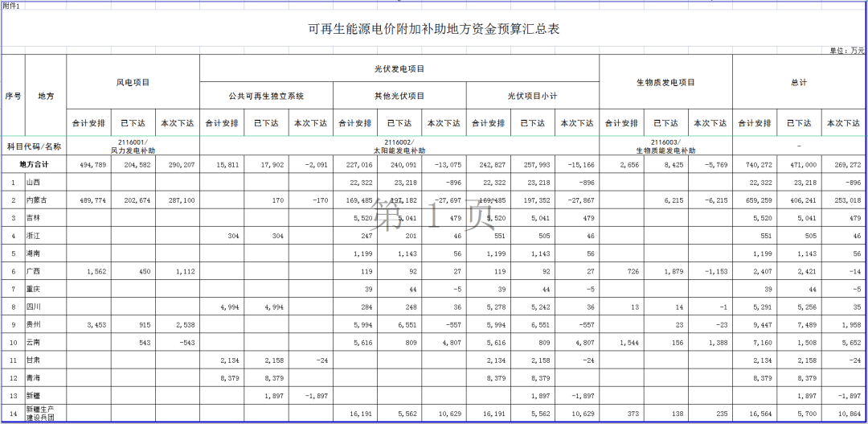The image size is (868, 424).
Task: Select the 甘肃 row label
Action: point(46,360)
